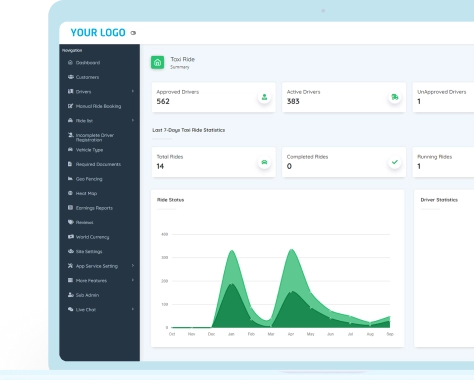Open the Site Settings label
Viewport: 474px width, 380px height.
89,252
